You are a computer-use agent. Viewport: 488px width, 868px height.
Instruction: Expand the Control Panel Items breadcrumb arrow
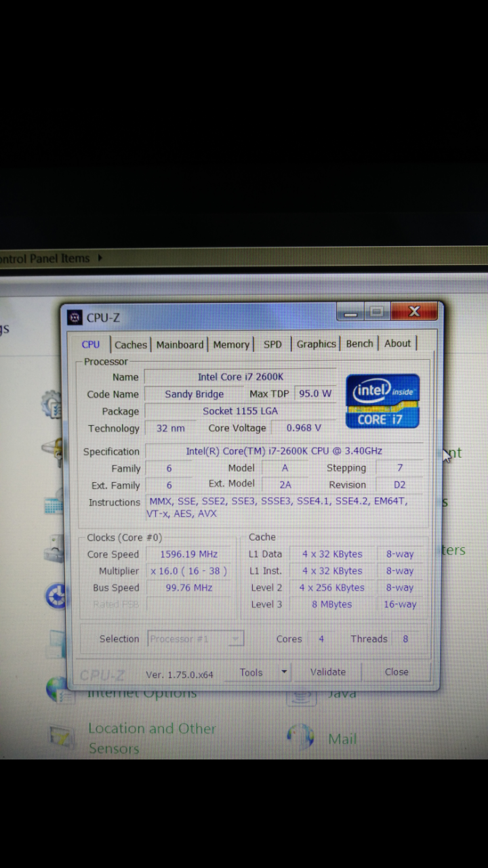[100, 258]
